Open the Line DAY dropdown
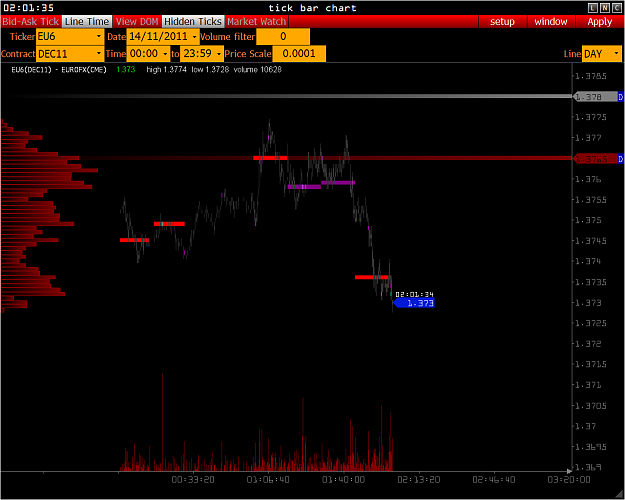The height and width of the screenshot is (500, 625). point(602,54)
